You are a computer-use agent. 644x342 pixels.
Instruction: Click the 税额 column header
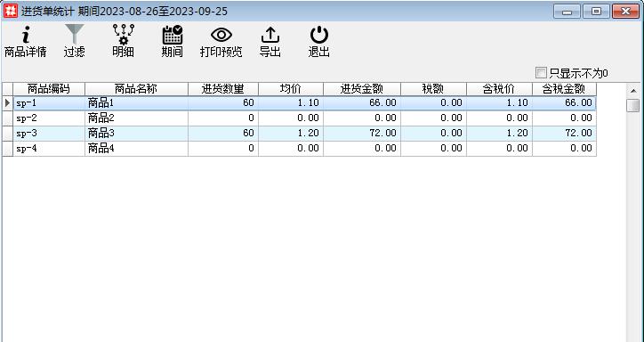pos(433,89)
